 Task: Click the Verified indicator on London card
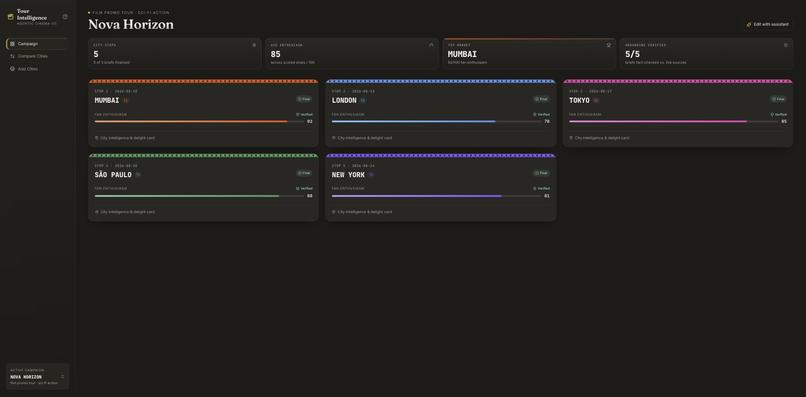click(x=541, y=114)
